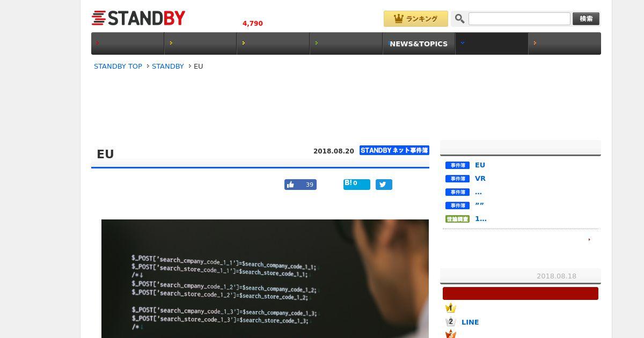Image resolution: width=644 pixels, height=338 pixels.
Task: Open the NEWS&TOPICS navigation tab
Action: pyautogui.click(x=419, y=43)
